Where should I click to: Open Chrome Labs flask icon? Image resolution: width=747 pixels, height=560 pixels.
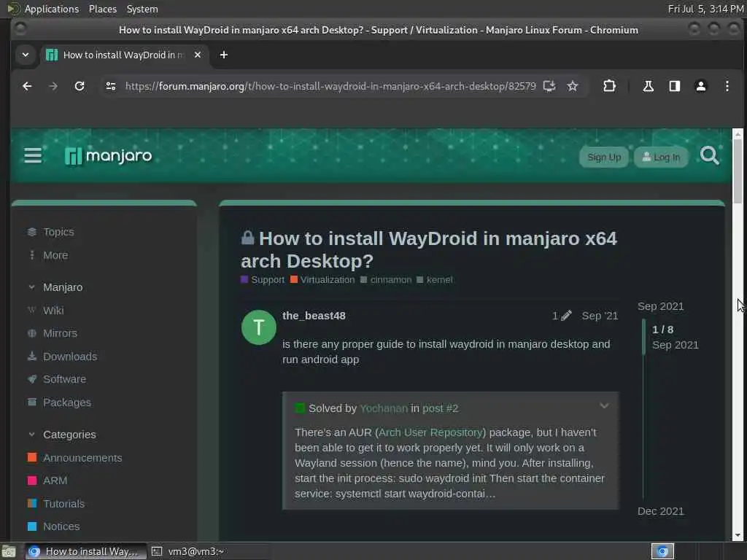click(648, 86)
